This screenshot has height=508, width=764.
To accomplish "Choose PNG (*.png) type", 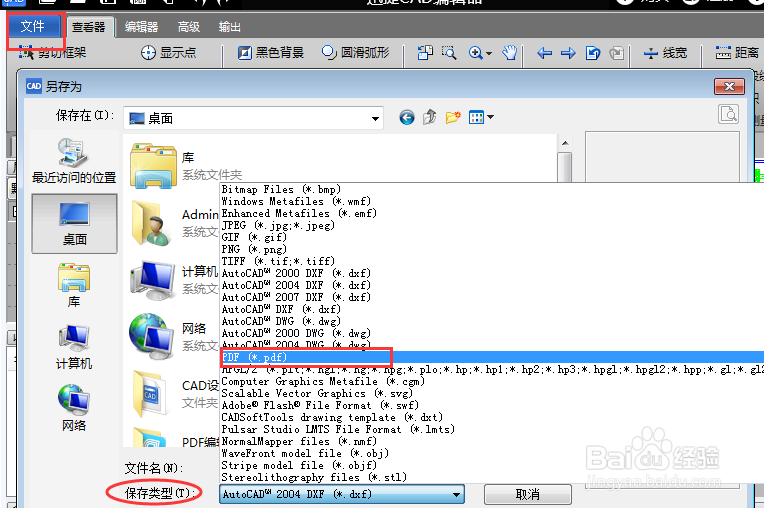I will click(x=254, y=249).
